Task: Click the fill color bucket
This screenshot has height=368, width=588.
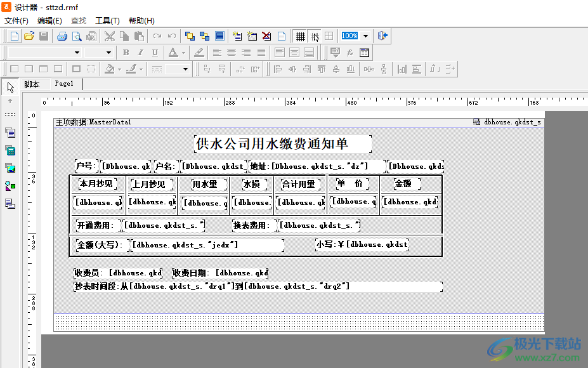Action: pos(109,69)
